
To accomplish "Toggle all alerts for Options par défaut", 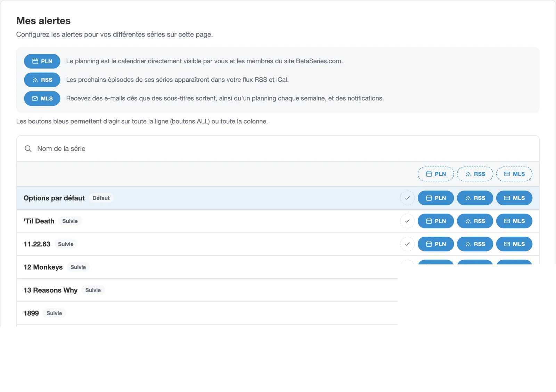I will tap(407, 198).
